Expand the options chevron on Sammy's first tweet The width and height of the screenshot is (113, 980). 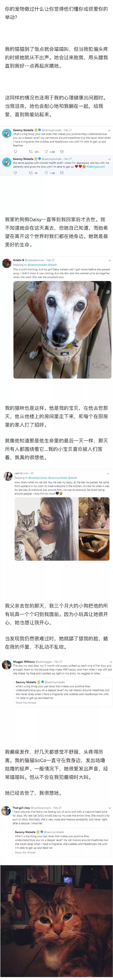(110, 130)
